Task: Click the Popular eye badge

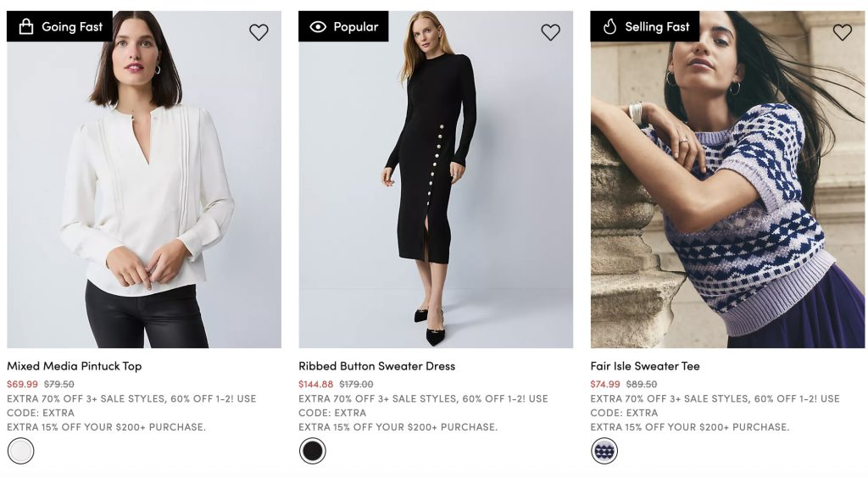Action: pos(343,26)
